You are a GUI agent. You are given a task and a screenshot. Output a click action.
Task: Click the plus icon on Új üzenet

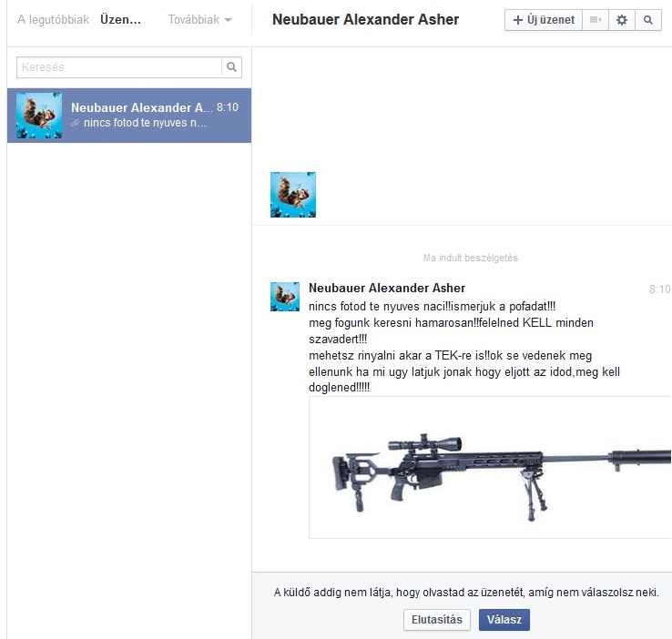pyautogui.click(x=518, y=20)
